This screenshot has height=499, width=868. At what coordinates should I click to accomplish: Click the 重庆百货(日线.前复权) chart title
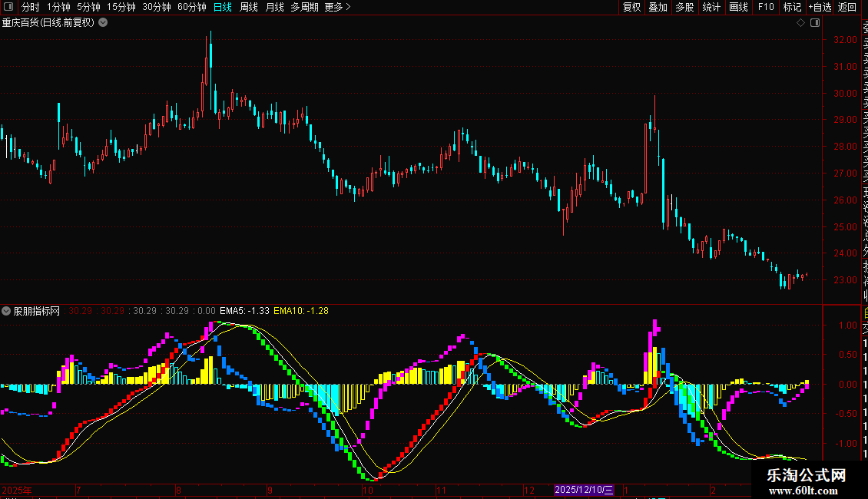[48, 23]
